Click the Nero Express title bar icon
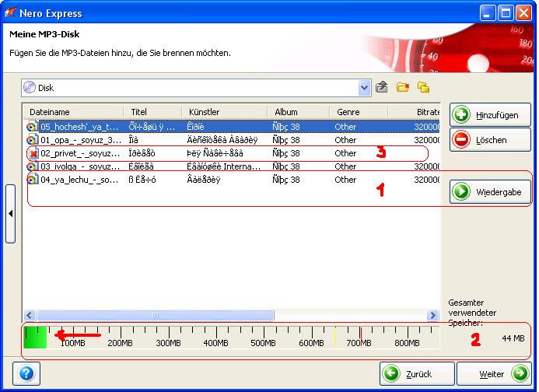The height and width of the screenshot is (392, 539). pyautogui.click(x=9, y=12)
